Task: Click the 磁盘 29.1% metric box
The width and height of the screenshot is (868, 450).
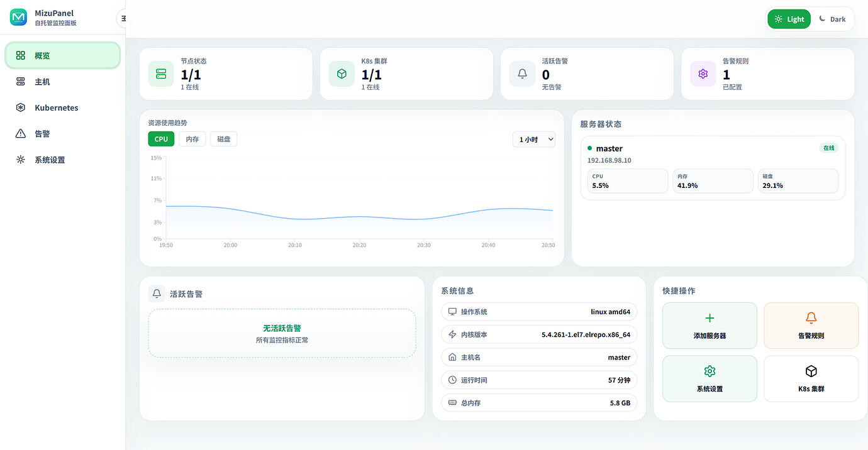Action: pyautogui.click(x=798, y=181)
